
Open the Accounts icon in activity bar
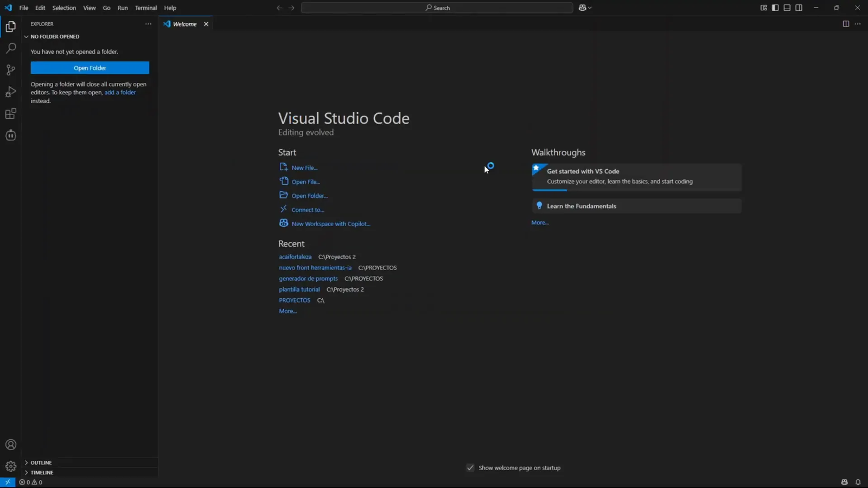pos(10,444)
